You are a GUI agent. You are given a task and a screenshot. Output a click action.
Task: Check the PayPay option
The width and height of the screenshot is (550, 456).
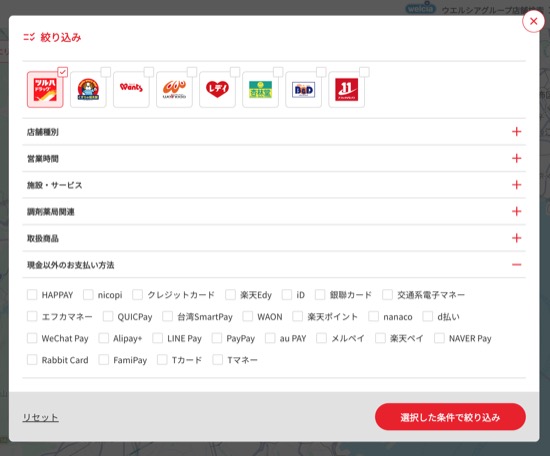217,338
